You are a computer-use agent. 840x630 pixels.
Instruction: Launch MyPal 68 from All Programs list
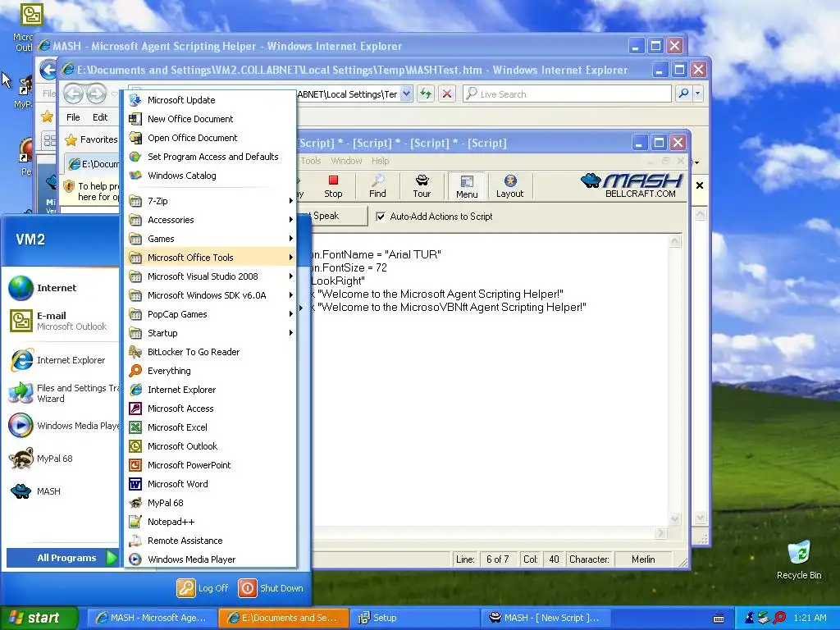(x=211, y=503)
